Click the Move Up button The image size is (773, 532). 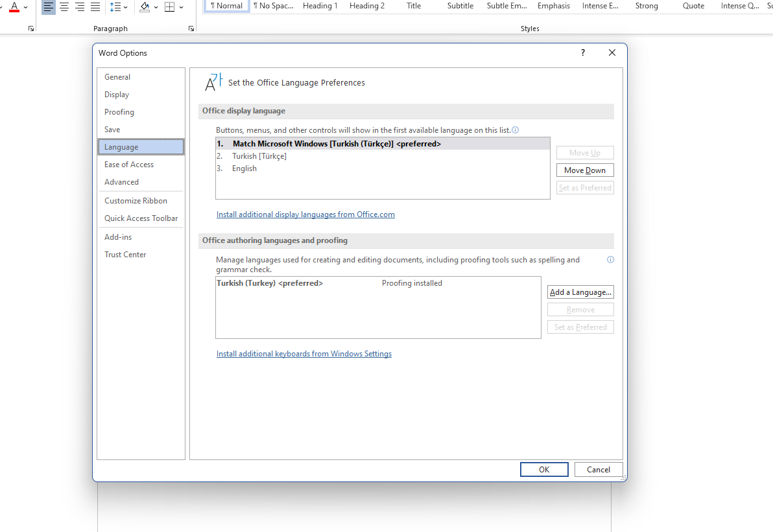coord(585,153)
